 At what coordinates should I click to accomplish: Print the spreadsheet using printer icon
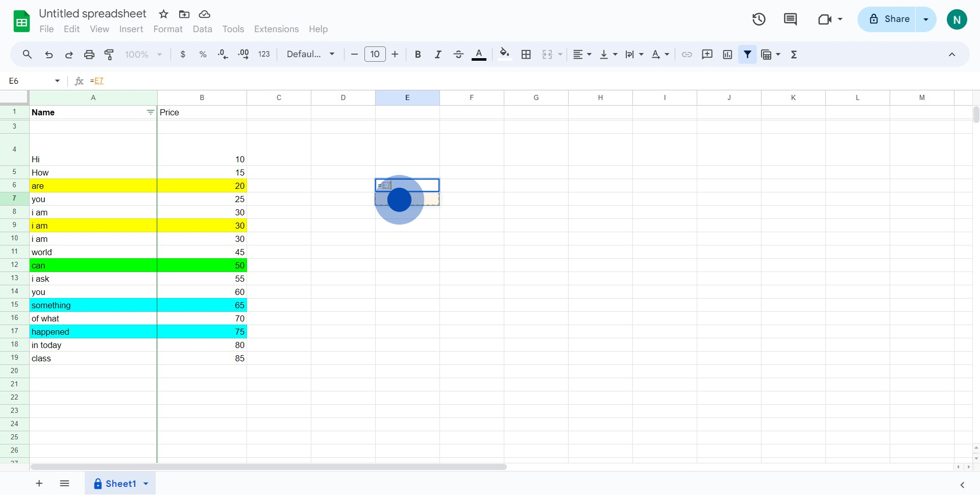(89, 55)
